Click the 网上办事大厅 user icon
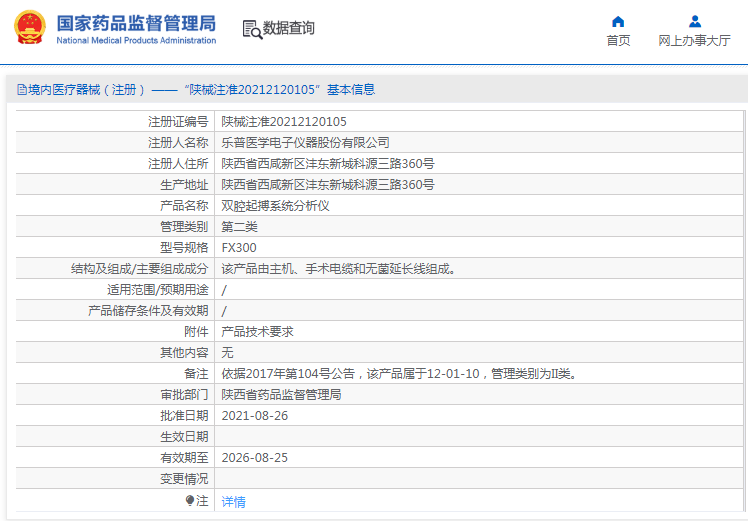 coord(695,21)
